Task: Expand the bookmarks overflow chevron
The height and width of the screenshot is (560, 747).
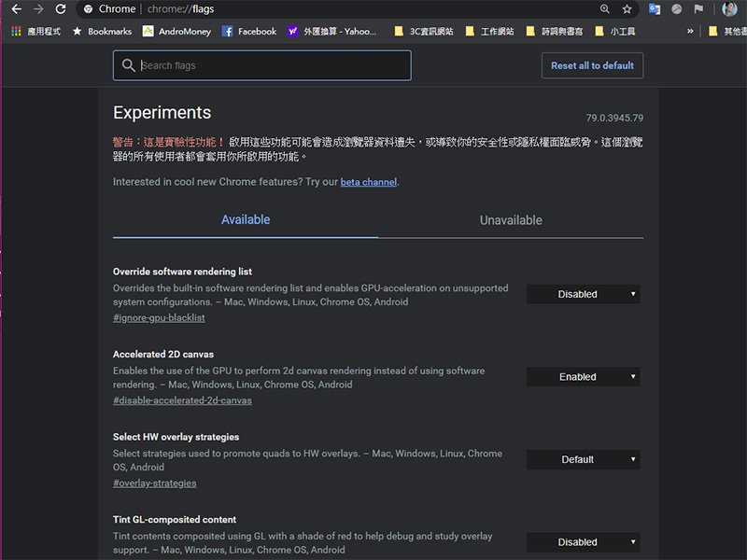Action: point(690,31)
